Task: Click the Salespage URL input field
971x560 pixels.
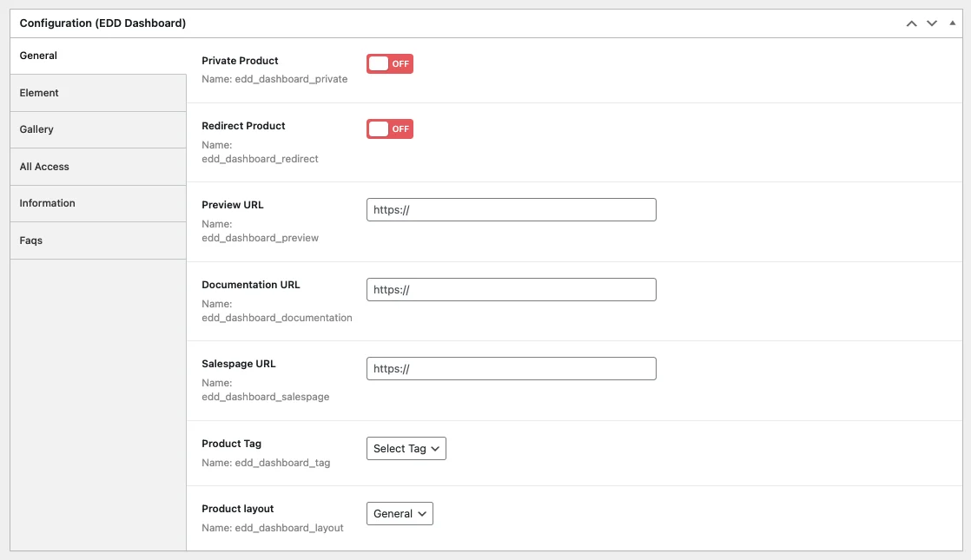Action: click(x=511, y=369)
